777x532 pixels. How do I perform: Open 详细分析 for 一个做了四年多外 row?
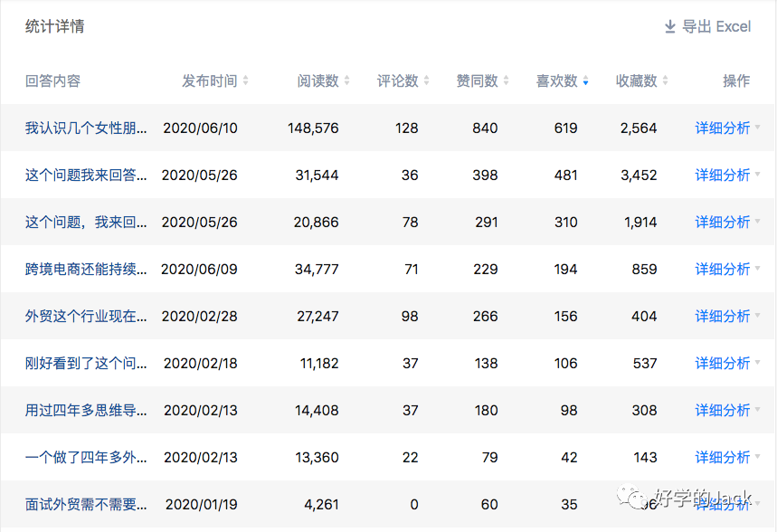coord(722,458)
